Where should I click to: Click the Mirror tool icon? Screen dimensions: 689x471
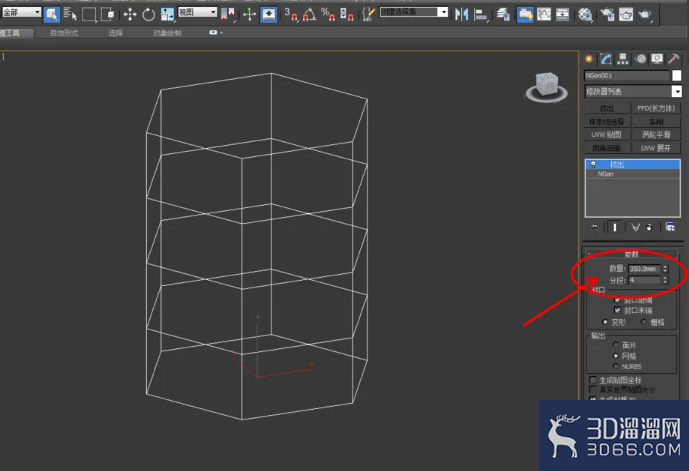coord(461,14)
